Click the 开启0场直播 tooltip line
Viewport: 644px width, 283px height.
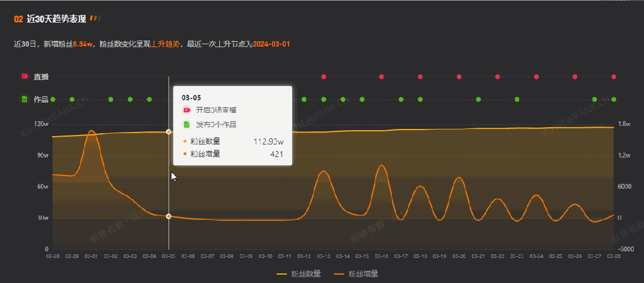tap(216, 110)
